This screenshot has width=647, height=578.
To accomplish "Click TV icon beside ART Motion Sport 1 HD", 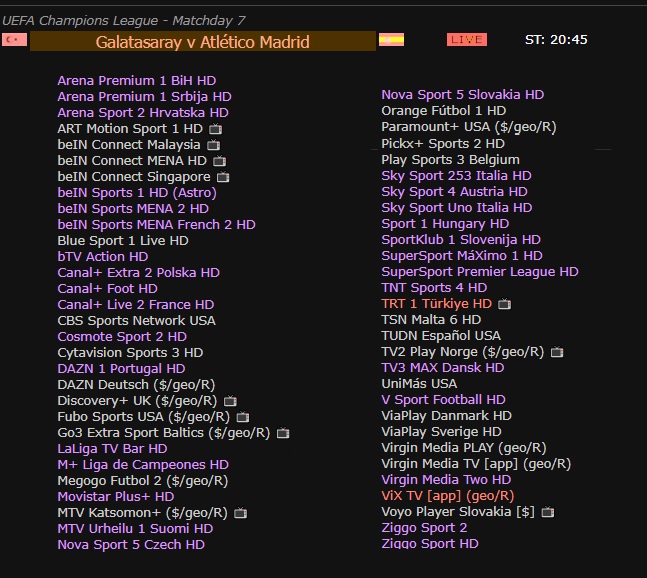I will click(x=215, y=129).
